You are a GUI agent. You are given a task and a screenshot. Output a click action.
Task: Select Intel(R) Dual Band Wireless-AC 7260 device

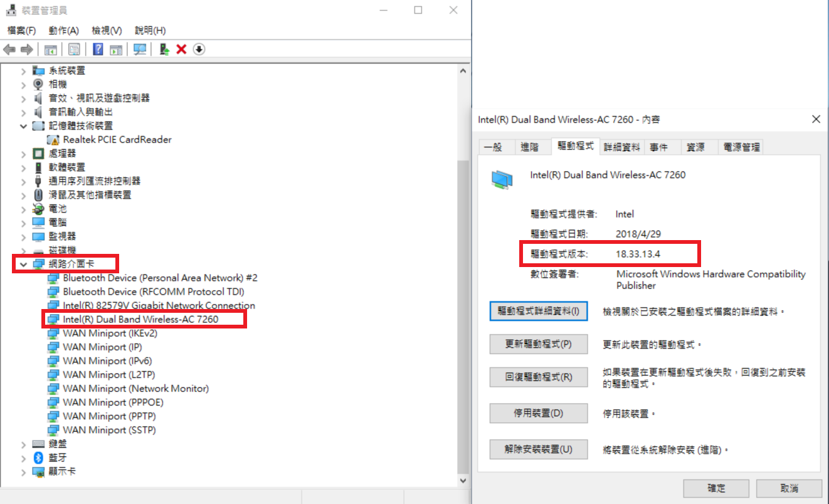[140, 320]
